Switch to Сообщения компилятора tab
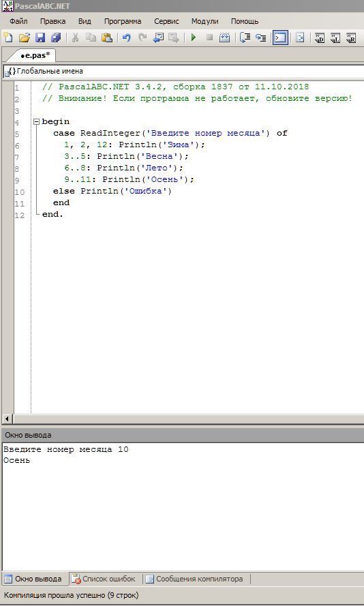364x606 pixels. [195, 579]
